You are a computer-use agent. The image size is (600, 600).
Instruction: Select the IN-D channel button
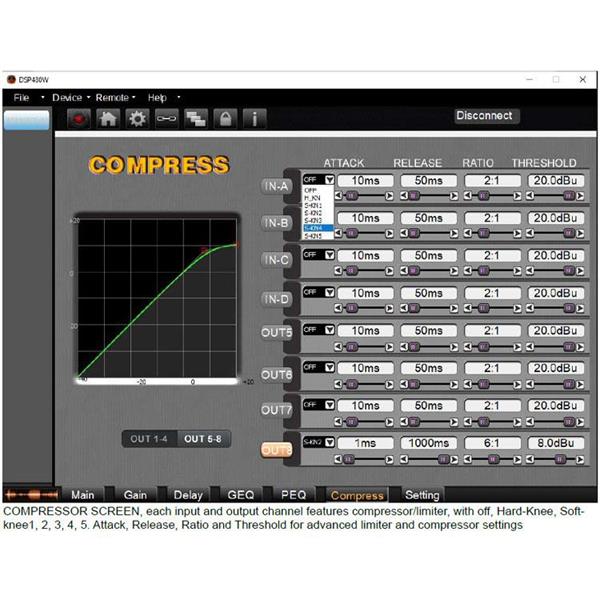(x=277, y=298)
